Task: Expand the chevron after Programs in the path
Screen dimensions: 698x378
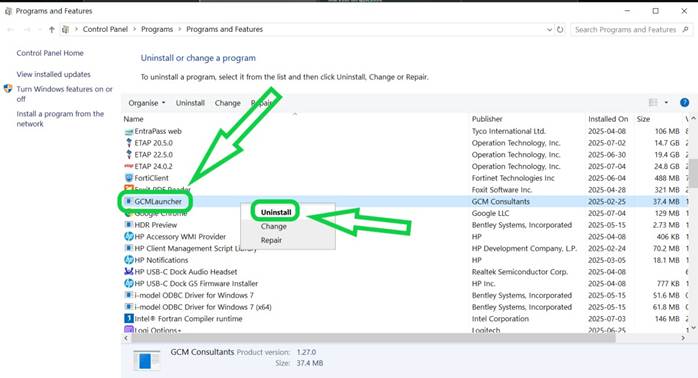Action: (x=180, y=29)
